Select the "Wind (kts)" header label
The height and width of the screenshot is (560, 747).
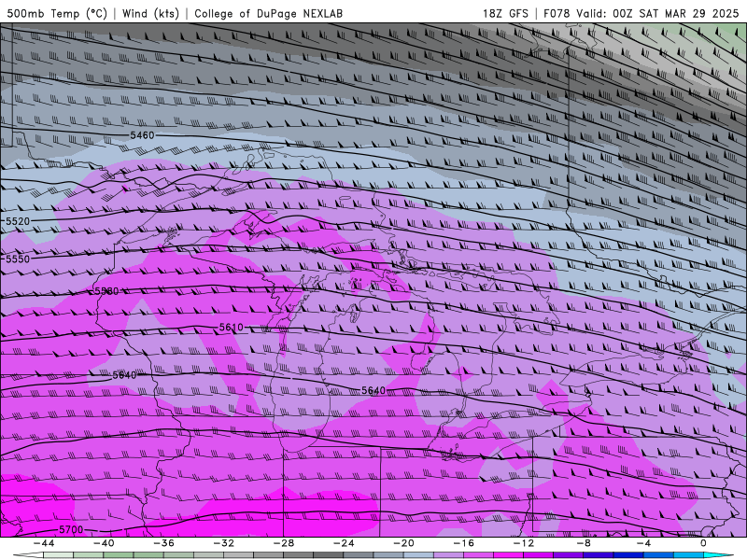tap(150, 13)
